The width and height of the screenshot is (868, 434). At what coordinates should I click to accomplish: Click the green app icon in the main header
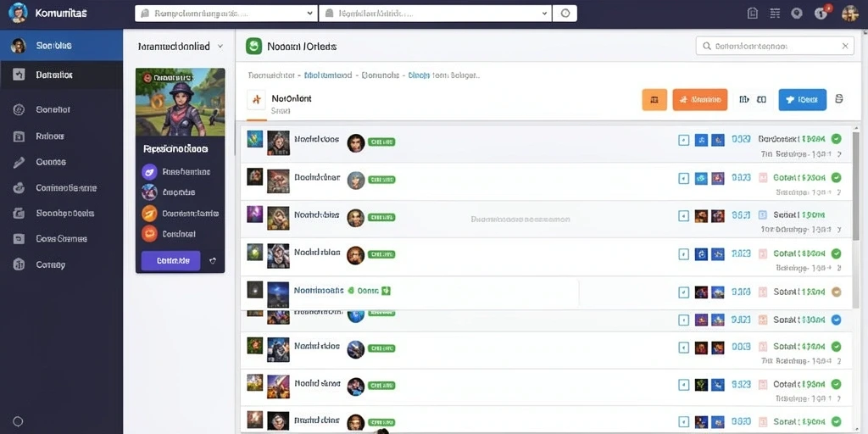(253, 47)
